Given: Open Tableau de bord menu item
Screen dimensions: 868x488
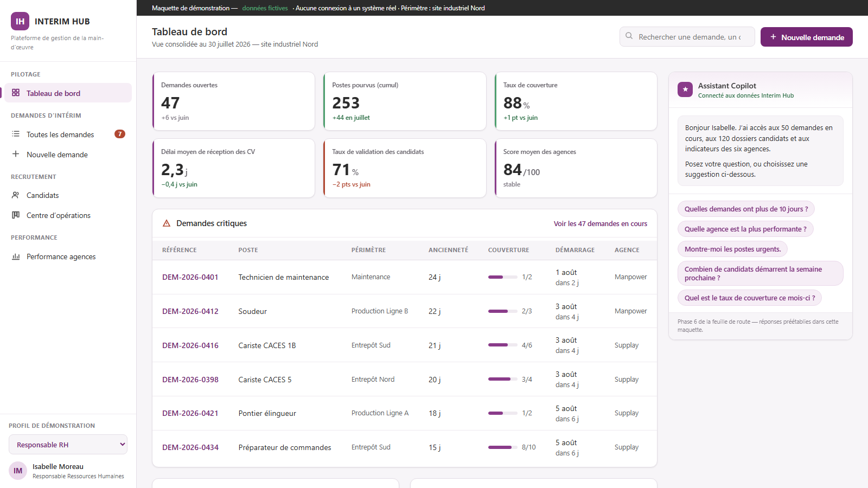Looking at the screenshot, I should click(68, 93).
